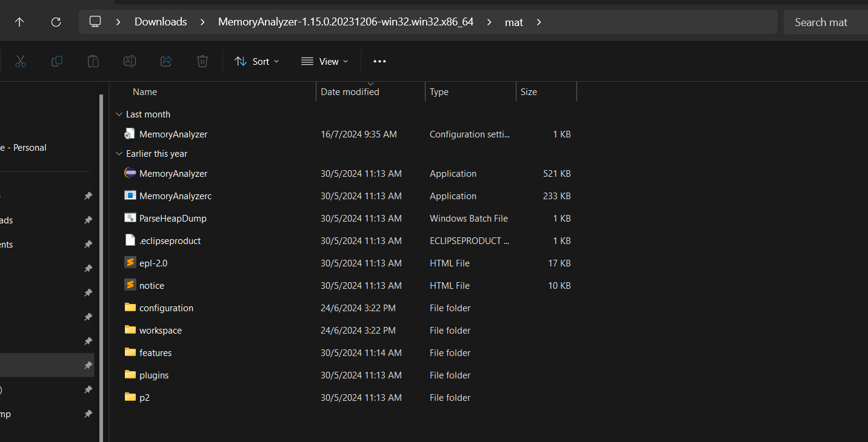Select the workspace folder icon
868x442 pixels.
click(x=130, y=330)
